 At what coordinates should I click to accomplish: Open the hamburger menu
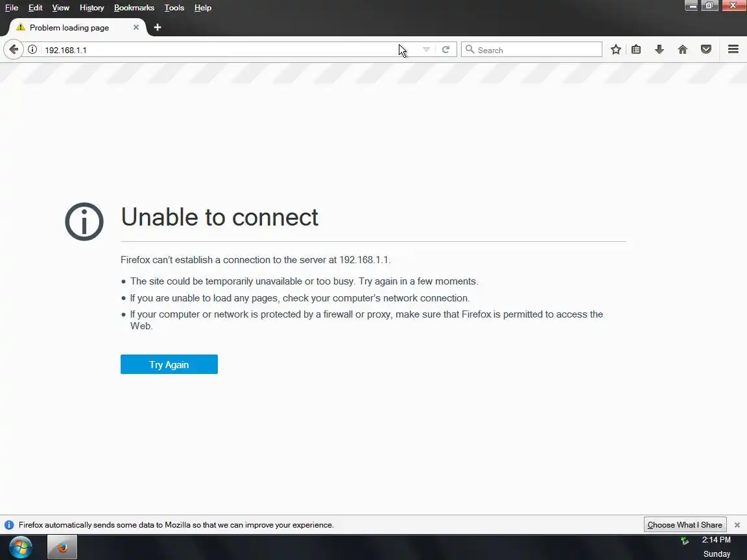coord(733,49)
